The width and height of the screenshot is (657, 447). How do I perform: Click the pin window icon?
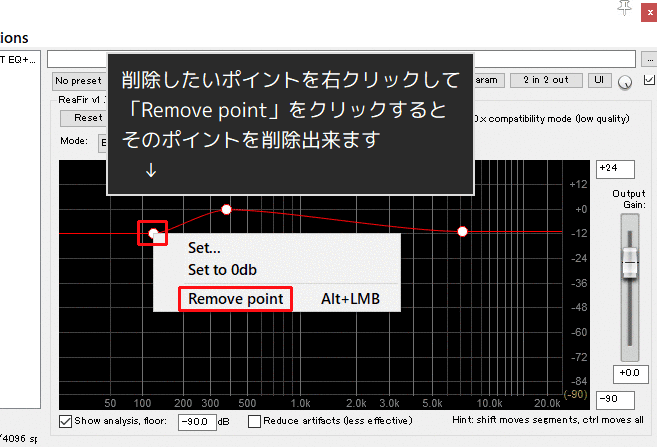625,8
